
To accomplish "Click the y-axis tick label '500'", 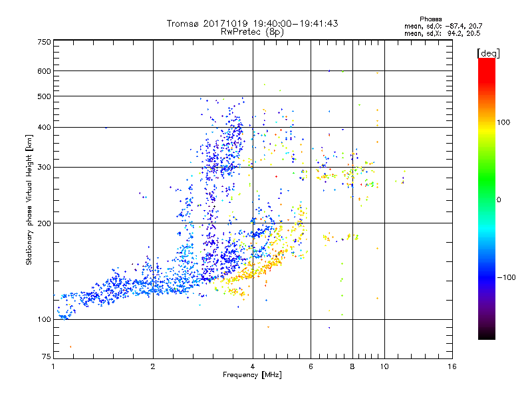I will [x=44, y=96].
